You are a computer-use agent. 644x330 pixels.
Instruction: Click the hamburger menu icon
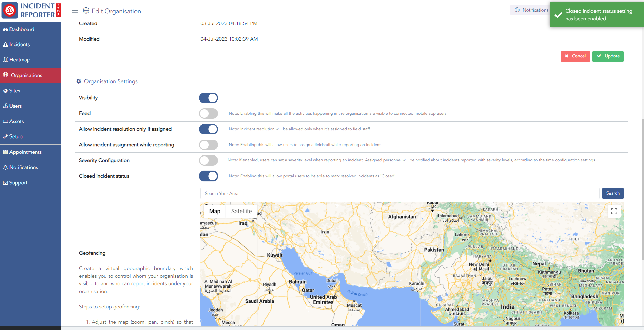pos(75,11)
